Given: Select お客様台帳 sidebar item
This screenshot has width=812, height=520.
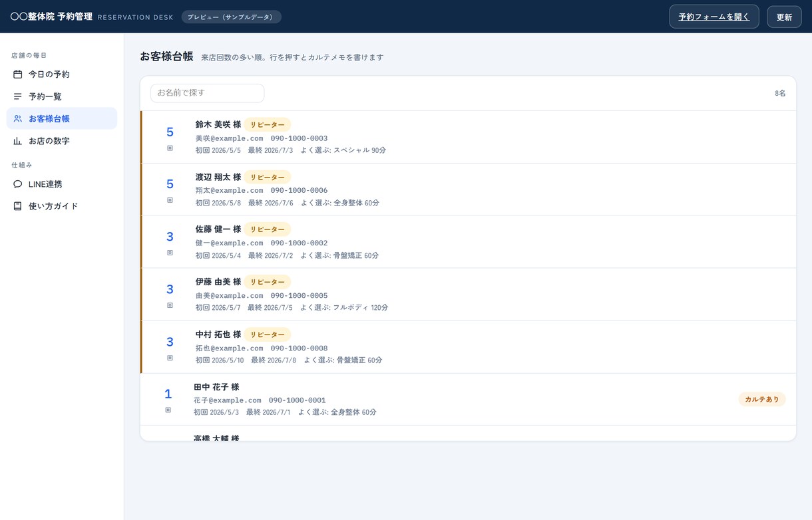Looking at the screenshot, I should click(62, 118).
